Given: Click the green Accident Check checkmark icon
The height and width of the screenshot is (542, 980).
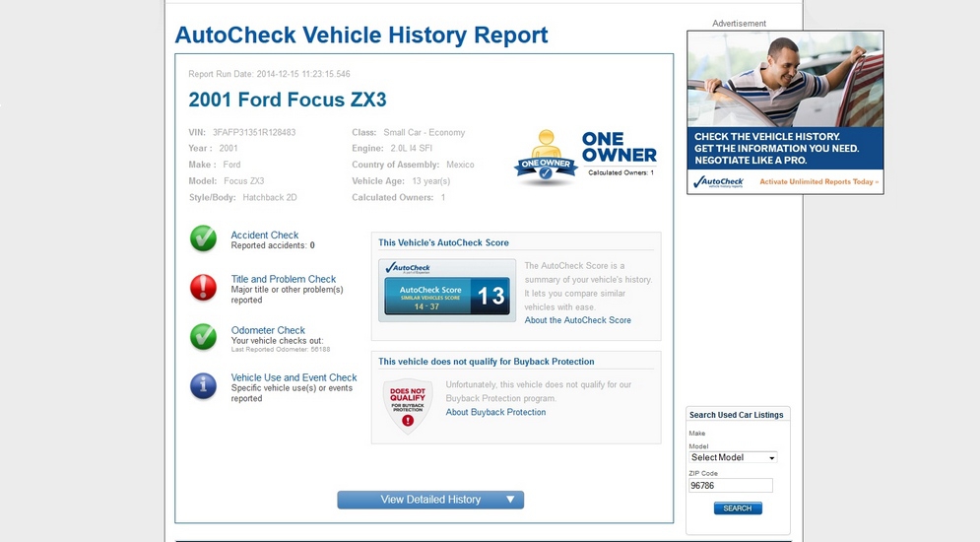Looking at the screenshot, I should click(x=203, y=238).
